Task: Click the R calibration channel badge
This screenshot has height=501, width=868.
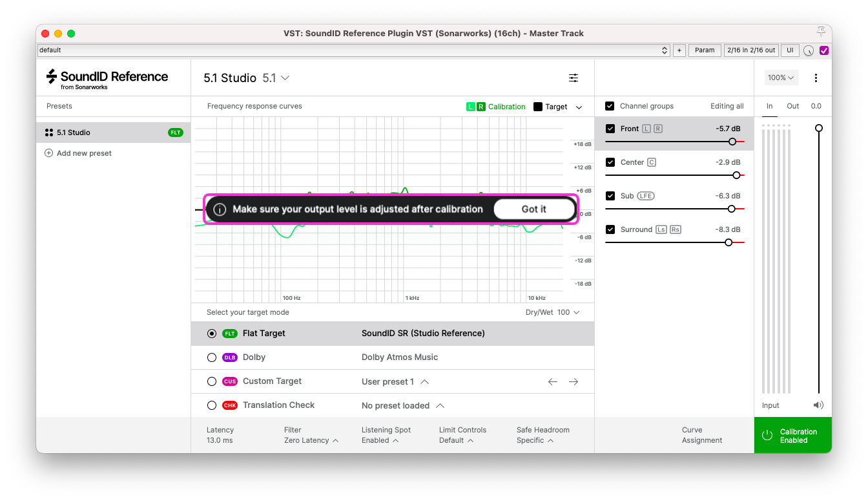Action: pos(481,107)
